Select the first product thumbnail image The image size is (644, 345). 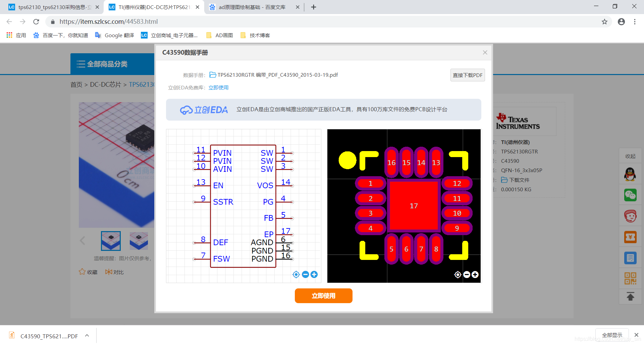[x=111, y=241]
